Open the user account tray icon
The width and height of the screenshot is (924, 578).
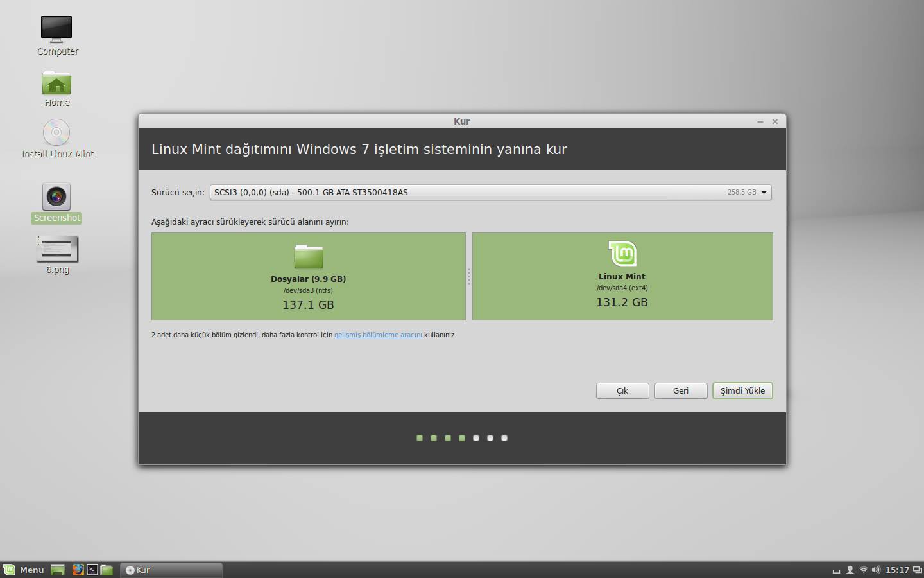(x=850, y=570)
